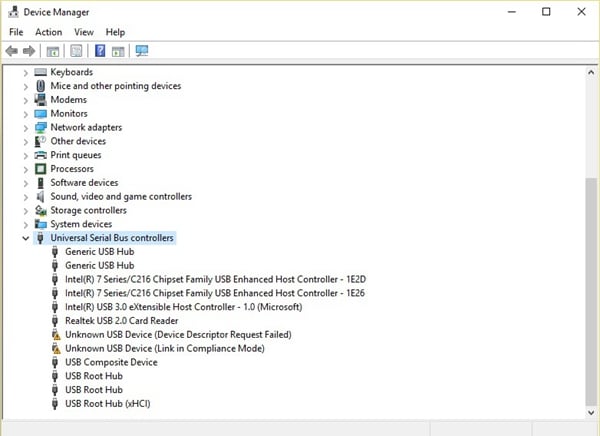The image size is (600, 436).
Task: Click the Network adapters category icon
Action: click(41, 127)
